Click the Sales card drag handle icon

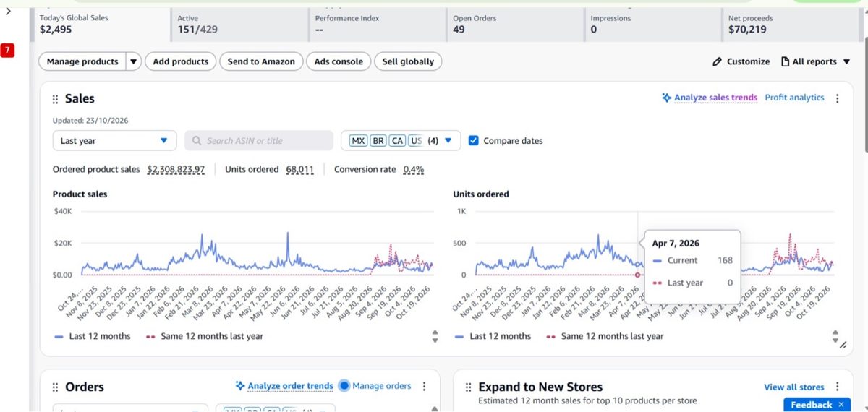point(56,100)
